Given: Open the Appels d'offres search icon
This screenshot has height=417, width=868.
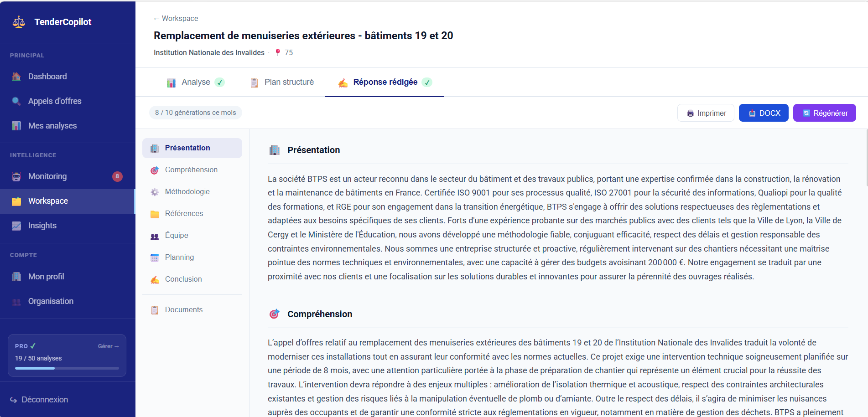Looking at the screenshot, I should point(16,101).
